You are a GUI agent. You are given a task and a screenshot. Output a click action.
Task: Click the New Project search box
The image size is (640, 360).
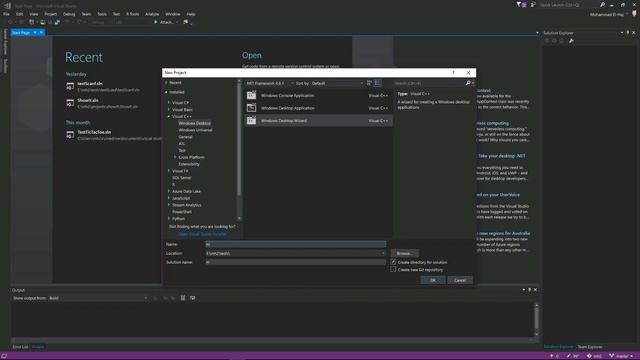[x=429, y=83]
